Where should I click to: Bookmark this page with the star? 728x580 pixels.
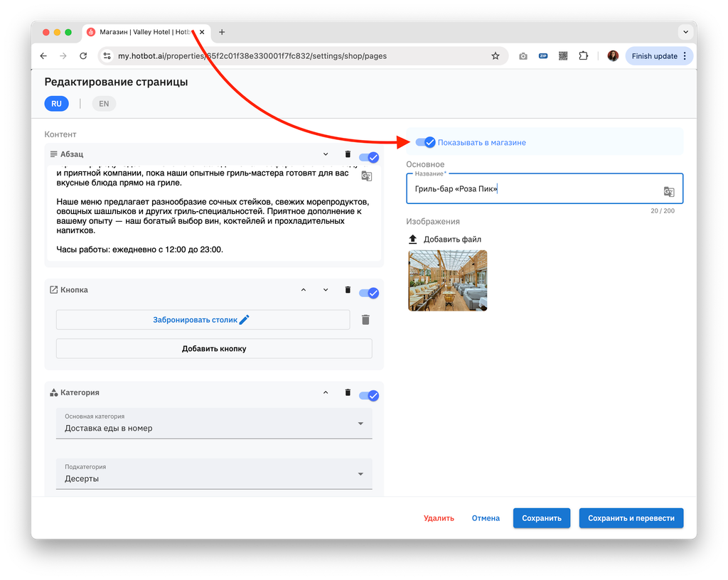(x=496, y=56)
